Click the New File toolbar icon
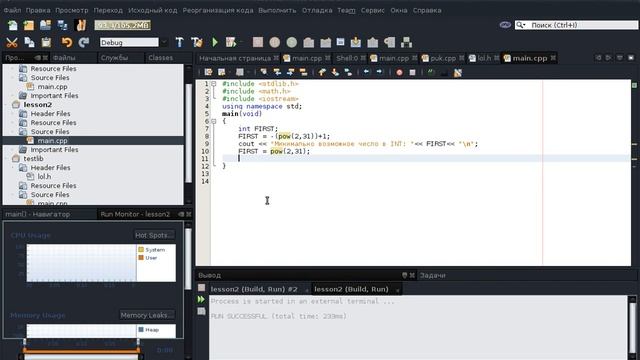The image size is (640, 360). pyautogui.click(x=13, y=25)
